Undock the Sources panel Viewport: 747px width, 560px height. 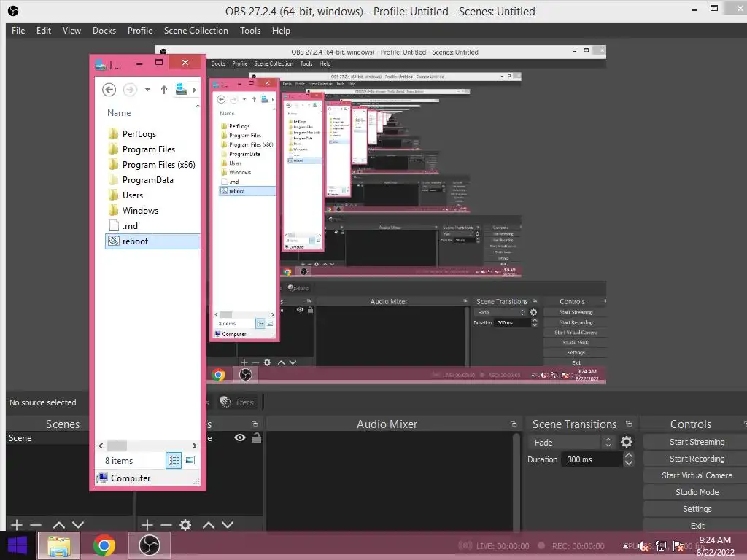(x=255, y=424)
